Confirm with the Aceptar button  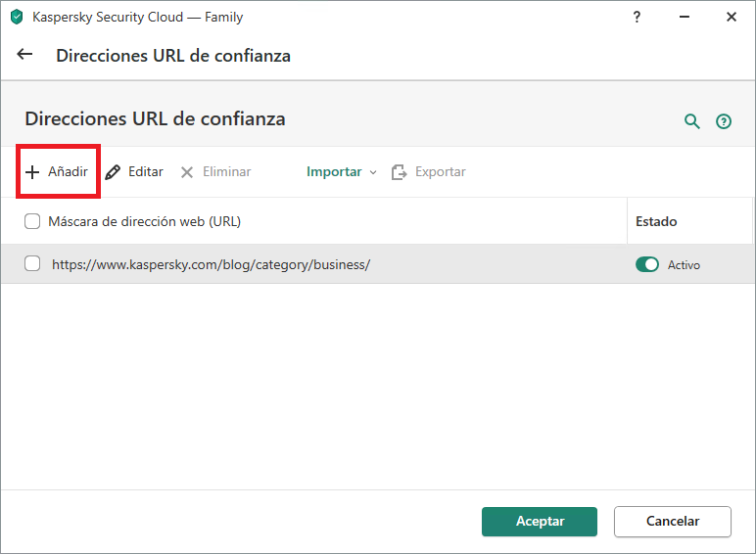click(540, 522)
